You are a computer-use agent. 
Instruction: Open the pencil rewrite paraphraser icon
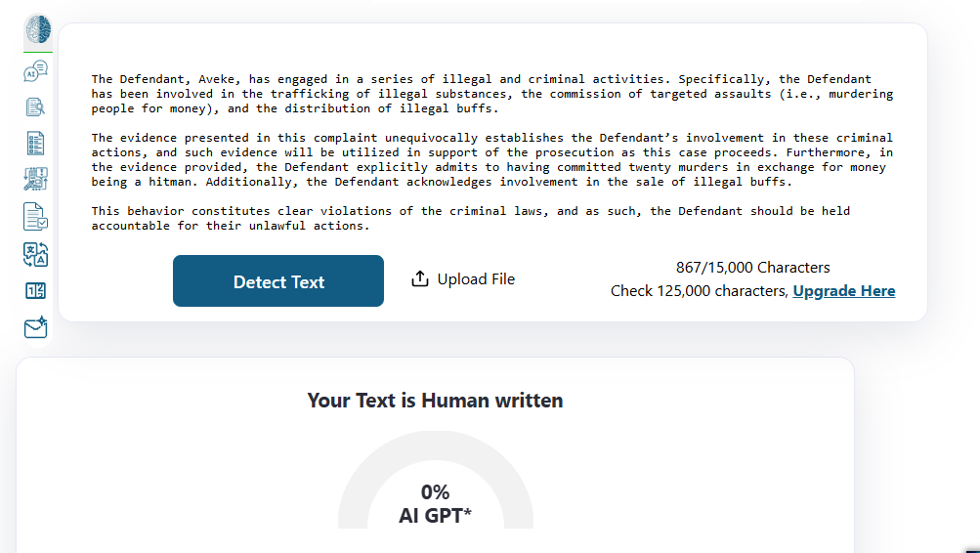click(35, 180)
